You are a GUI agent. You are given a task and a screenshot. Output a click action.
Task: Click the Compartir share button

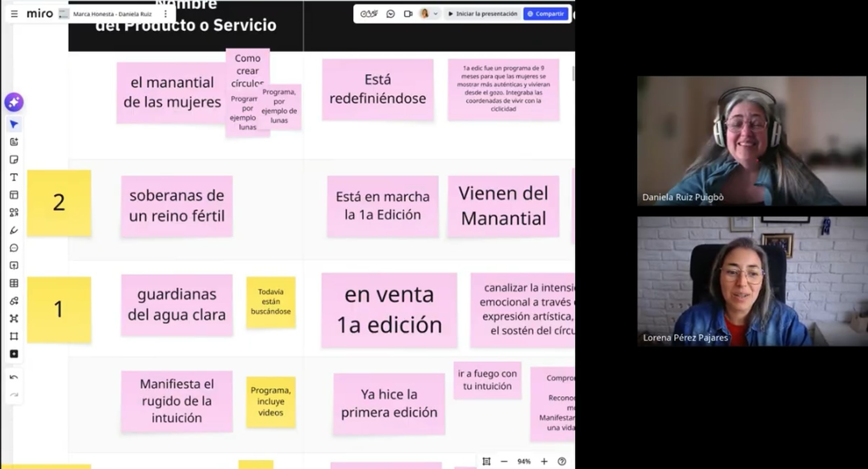pyautogui.click(x=546, y=14)
